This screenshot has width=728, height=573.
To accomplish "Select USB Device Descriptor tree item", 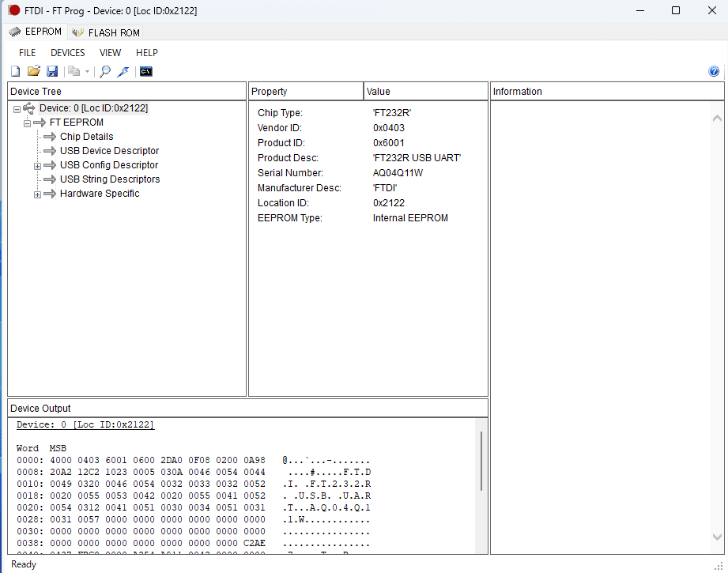I will (109, 151).
